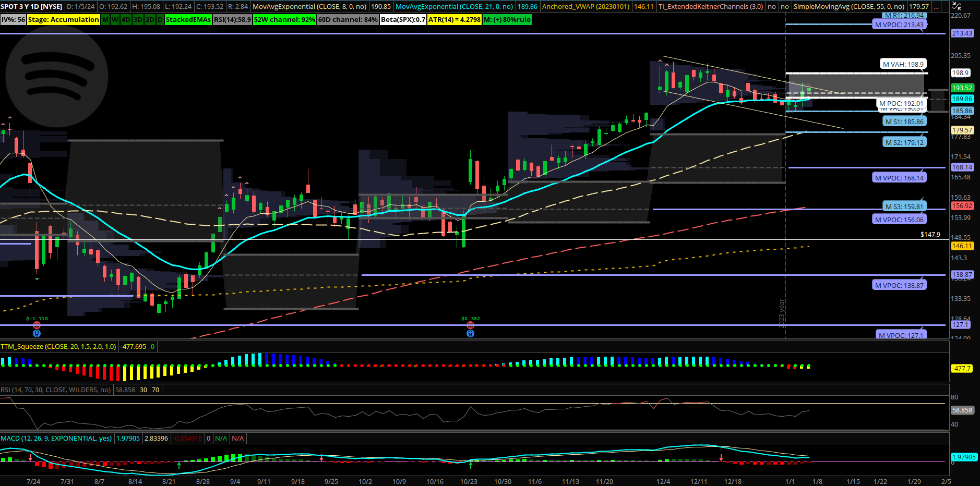
Task: Click the 52W channel: 92% label
Action: click(x=284, y=20)
